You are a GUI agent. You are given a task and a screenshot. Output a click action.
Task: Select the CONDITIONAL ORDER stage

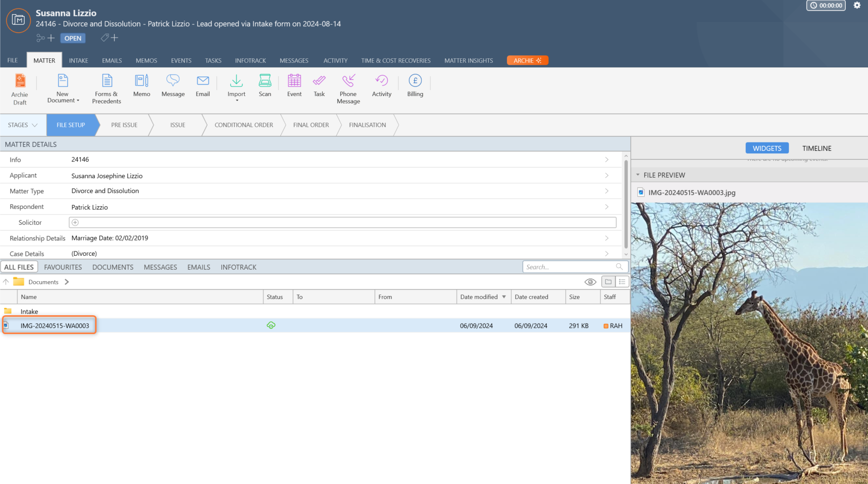click(x=244, y=125)
